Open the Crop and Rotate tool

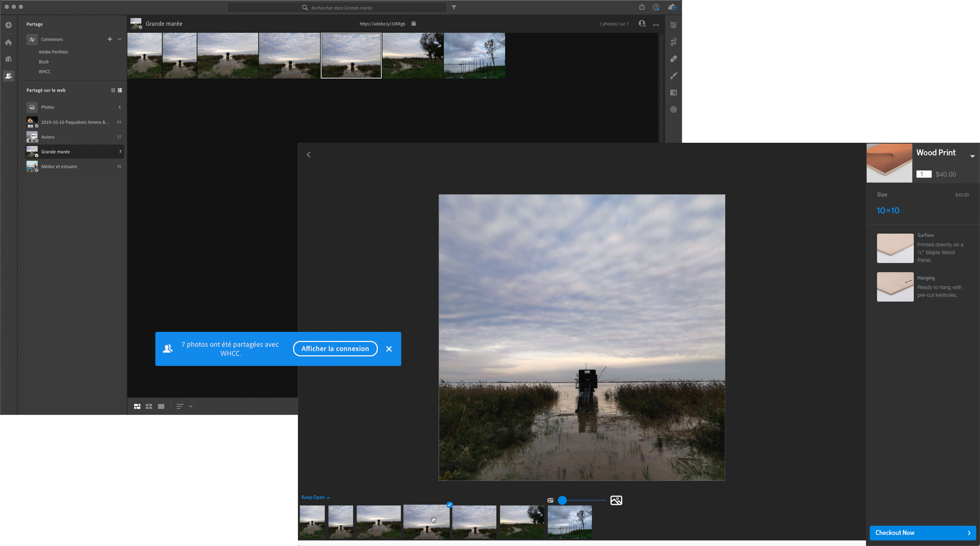tap(674, 42)
